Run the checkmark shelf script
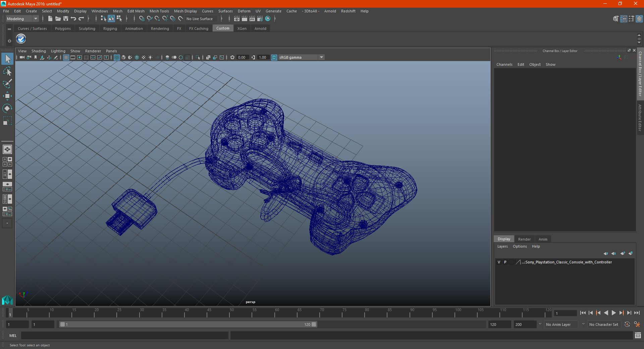The width and height of the screenshot is (644, 349). [x=21, y=39]
